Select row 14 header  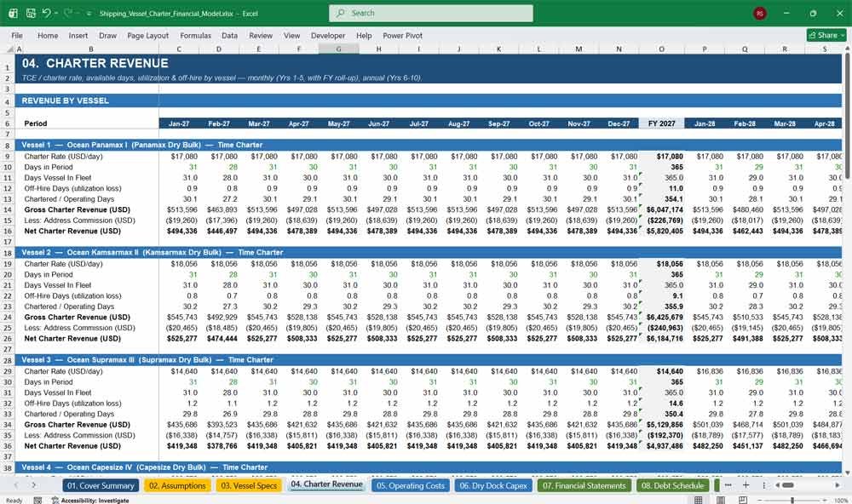pos(8,209)
